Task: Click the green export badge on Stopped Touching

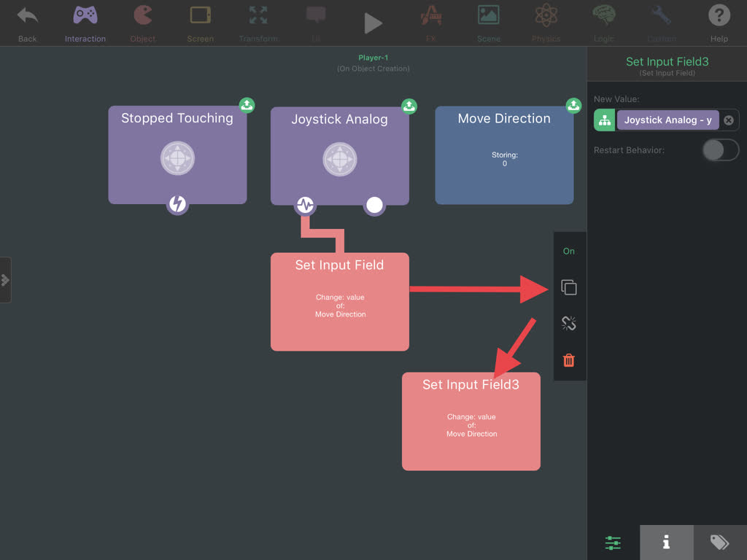Action: point(247,106)
